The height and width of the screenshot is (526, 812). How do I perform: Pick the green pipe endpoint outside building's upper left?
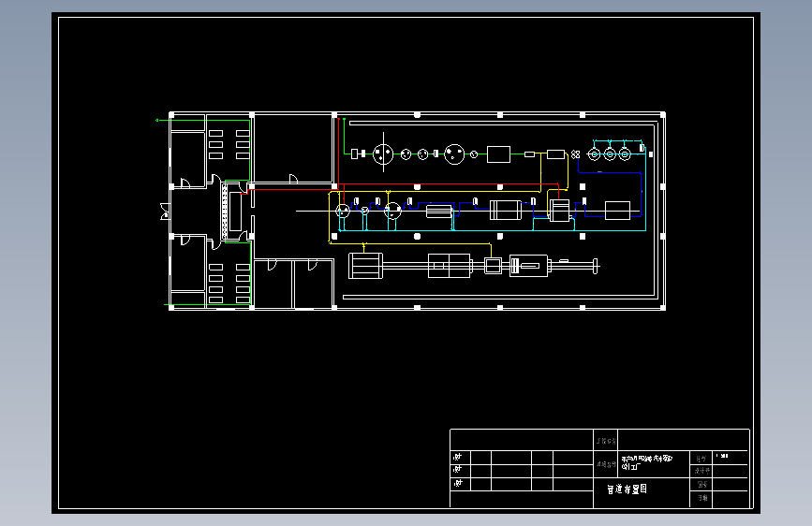[x=157, y=120]
